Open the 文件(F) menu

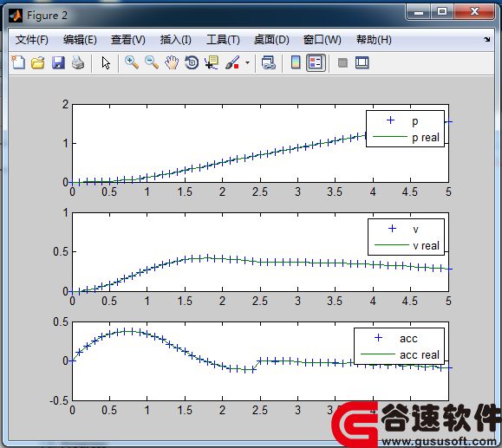pyautogui.click(x=32, y=40)
